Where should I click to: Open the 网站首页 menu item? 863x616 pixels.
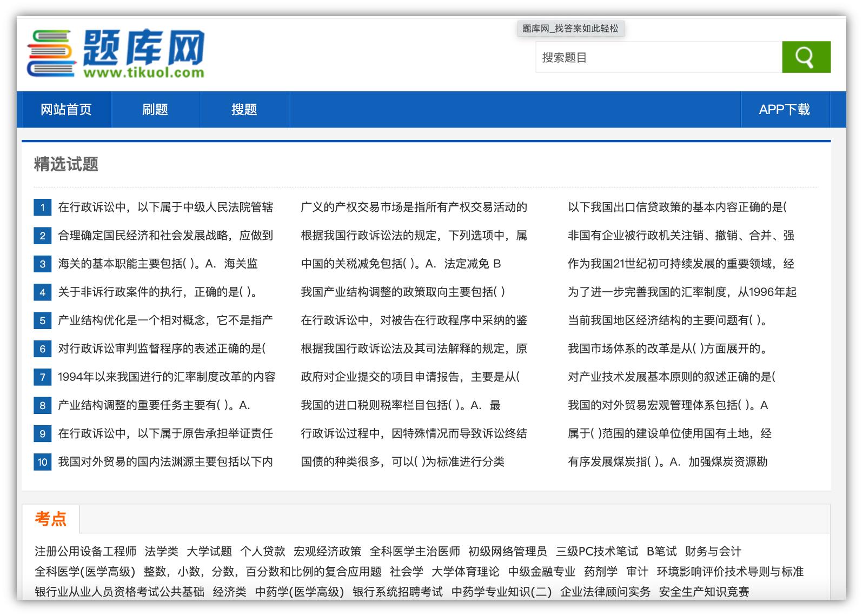coord(66,110)
